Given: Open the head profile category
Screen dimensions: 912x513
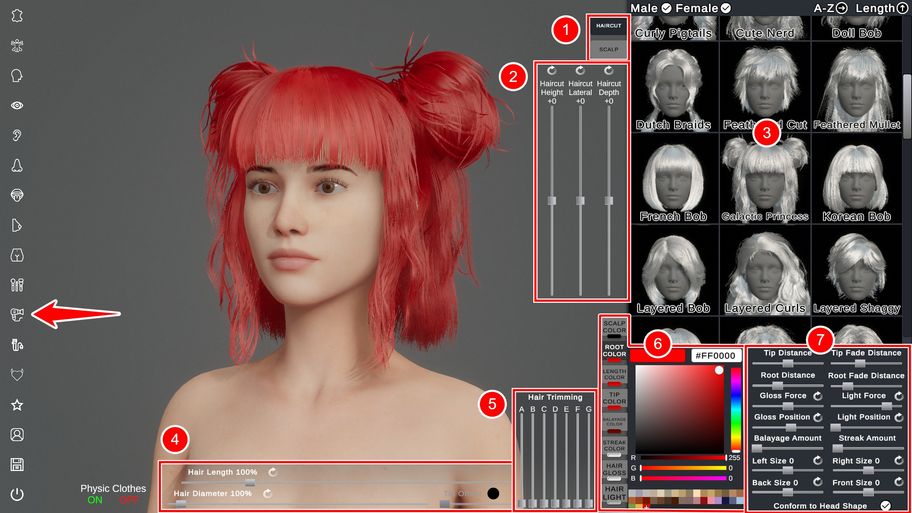Looking at the screenshot, I should (x=17, y=76).
